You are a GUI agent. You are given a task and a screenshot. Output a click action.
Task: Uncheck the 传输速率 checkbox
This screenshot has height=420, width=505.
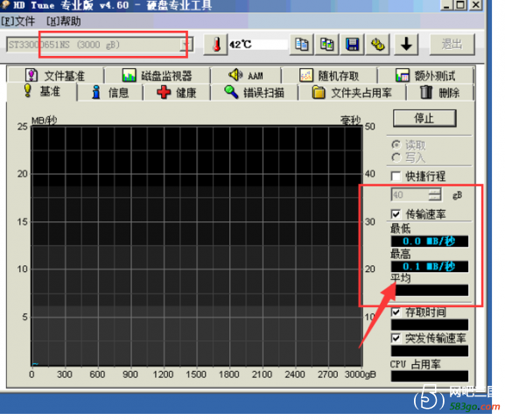(x=396, y=213)
